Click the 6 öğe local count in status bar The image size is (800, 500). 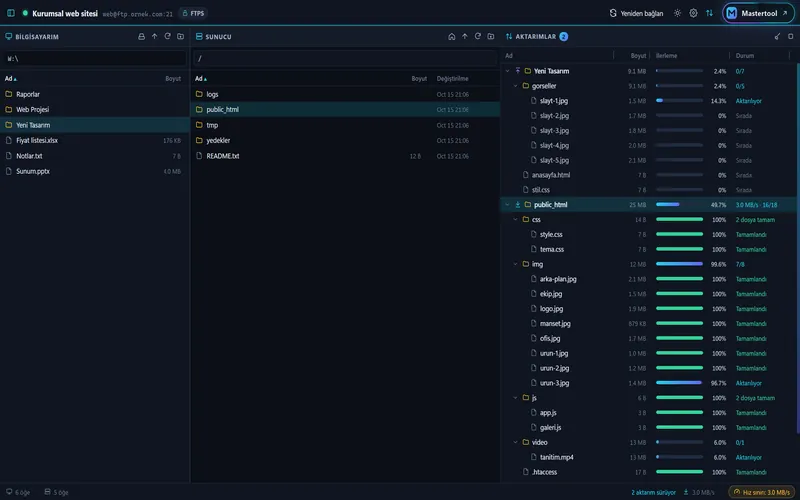[18, 492]
